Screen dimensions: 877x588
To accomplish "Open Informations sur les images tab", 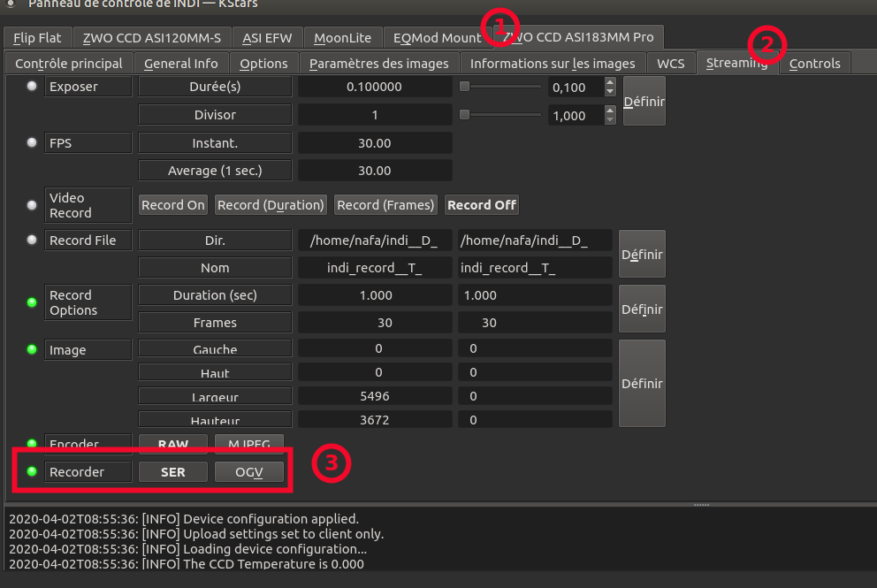I will (552, 63).
